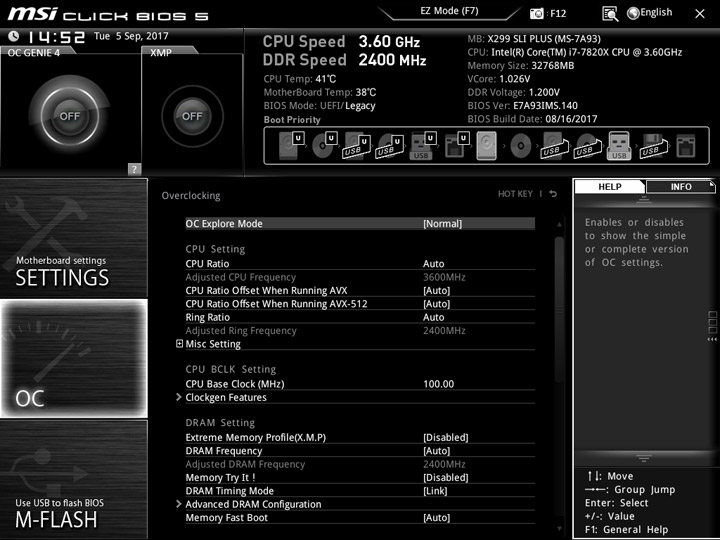The width and height of the screenshot is (720, 540).
Task: Expand Clockgen Features submenu
Action: pyautogui.click(x=360, y=397)
